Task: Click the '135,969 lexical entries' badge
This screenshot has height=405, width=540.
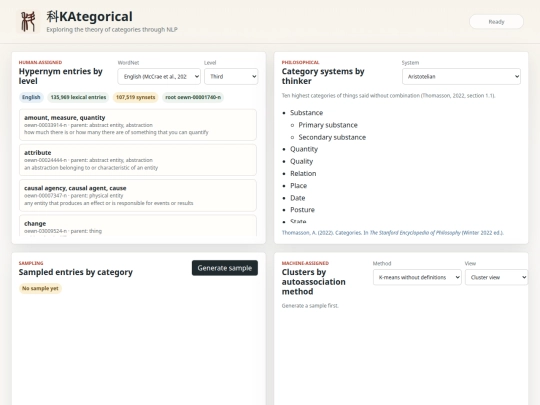Action: coord(78,97)
